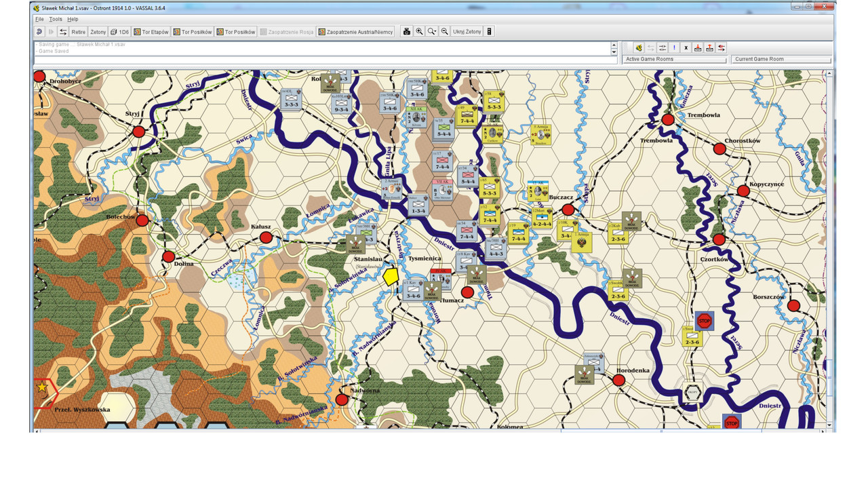868x487 pixels.
Task: Click the gold star hex near Przeł. Wyszkowska
Action: (42, 387)
